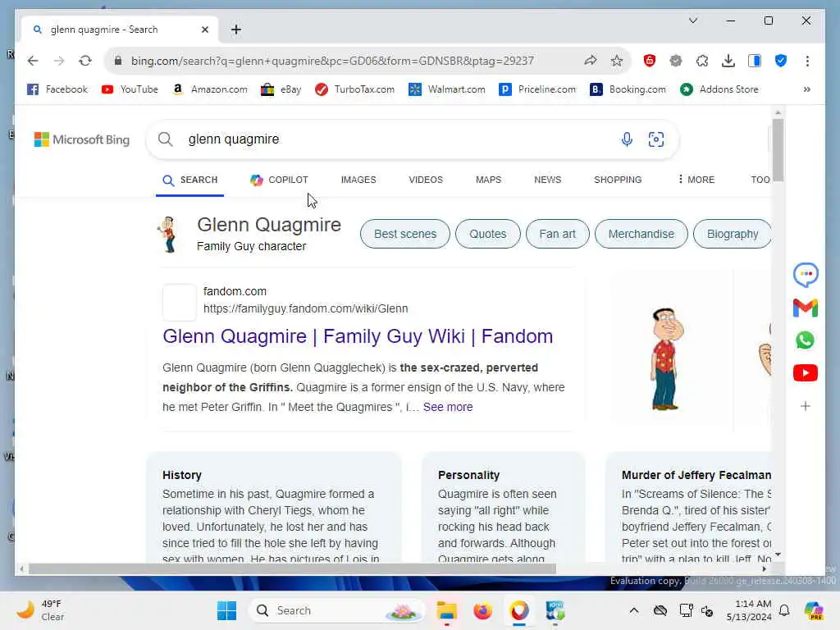
Task: Open the Priceline.com bookmark
Action: pos(537,89)
